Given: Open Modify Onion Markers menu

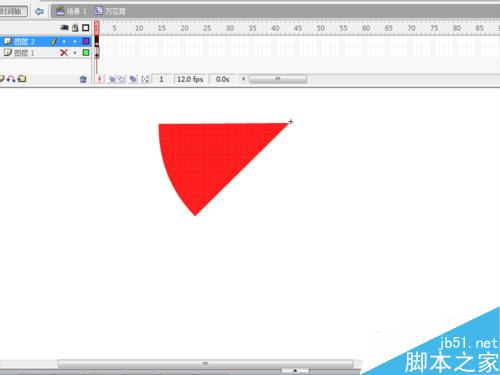Looking at the screenshot, I should pyautogui.click(x=145, y=79).
